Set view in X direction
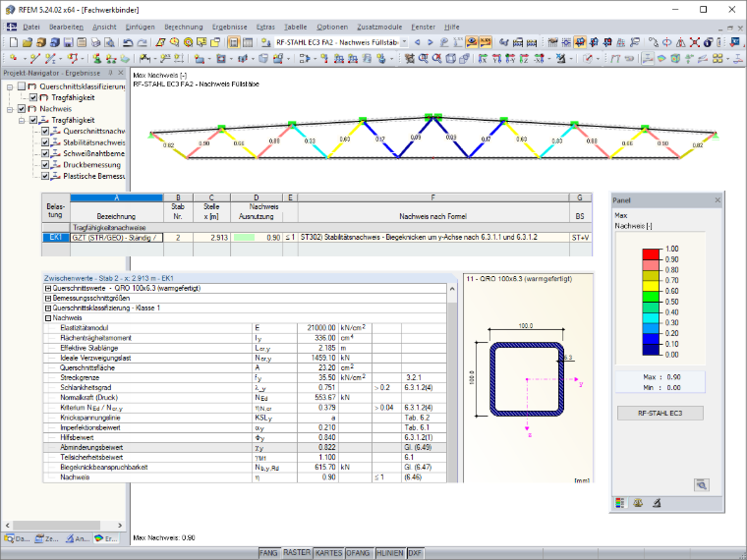This screenshot has width=747, height=560. (x=483, y=59)
